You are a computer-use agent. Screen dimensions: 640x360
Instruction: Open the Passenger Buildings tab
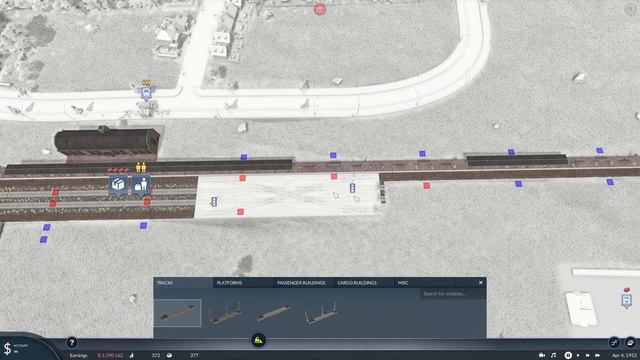click(x=303, y=282)
